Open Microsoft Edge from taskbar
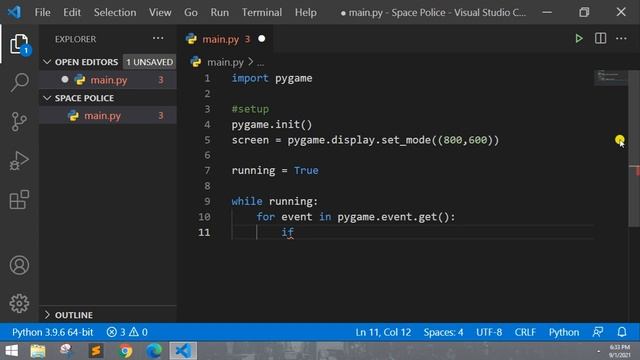640x360 pixels. [154, 351]
